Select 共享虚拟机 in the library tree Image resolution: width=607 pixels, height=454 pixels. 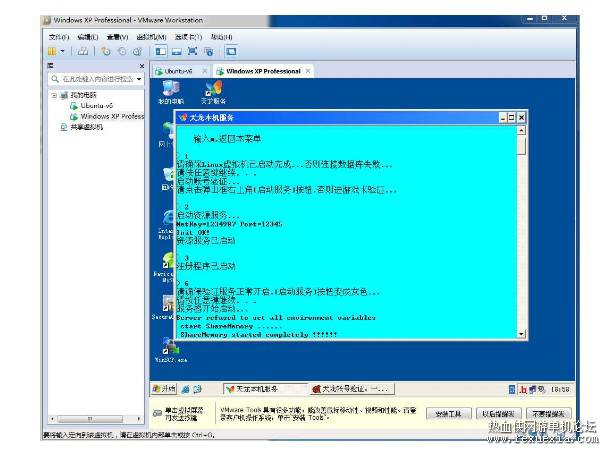86,127
